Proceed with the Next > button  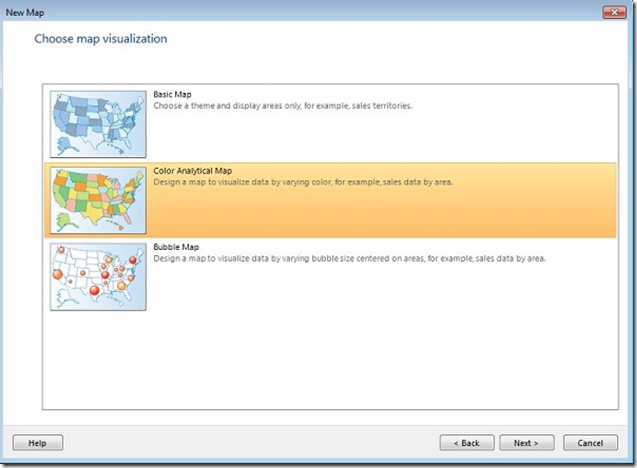(526, 443)
